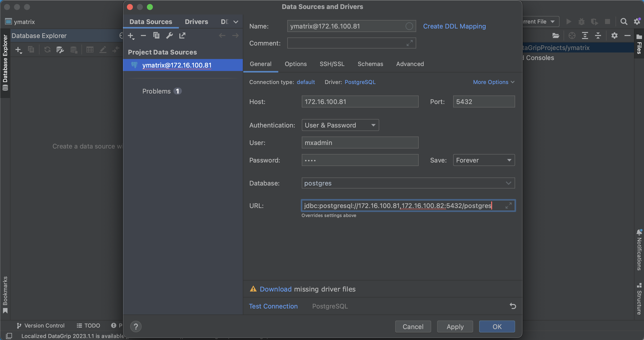Open the Options tab
644x340 pixels.
296,64
